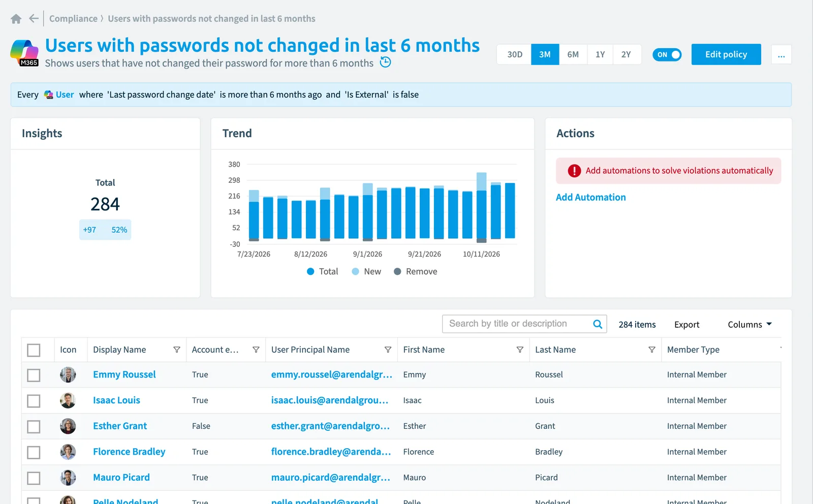
Task: Toggle the Total legend swatch
Action: tap(310, 271)
